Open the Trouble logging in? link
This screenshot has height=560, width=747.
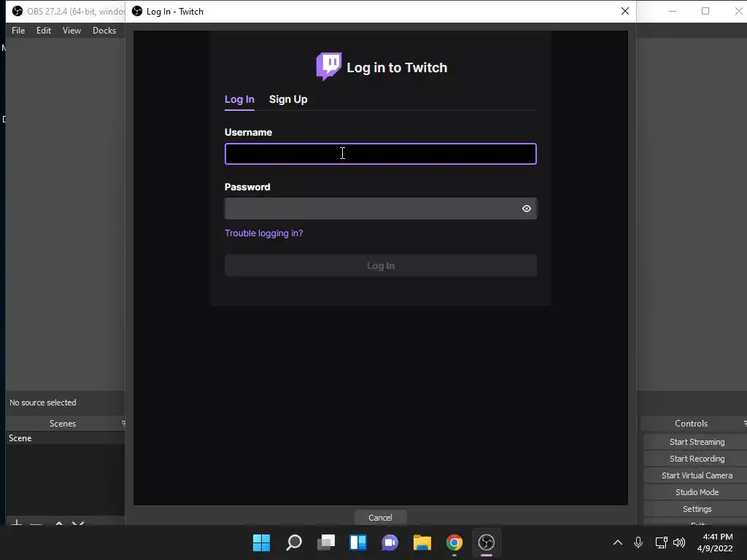[x=263, y=233]
